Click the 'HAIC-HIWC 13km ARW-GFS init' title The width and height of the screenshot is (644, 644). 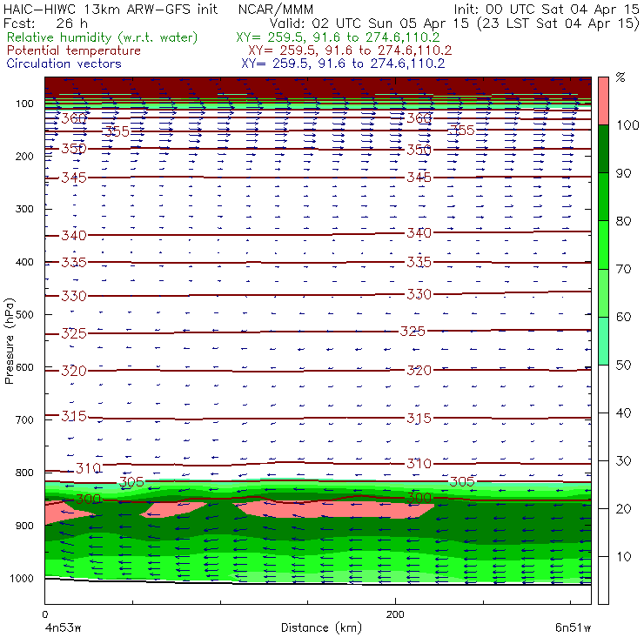[x=111, y=9]
